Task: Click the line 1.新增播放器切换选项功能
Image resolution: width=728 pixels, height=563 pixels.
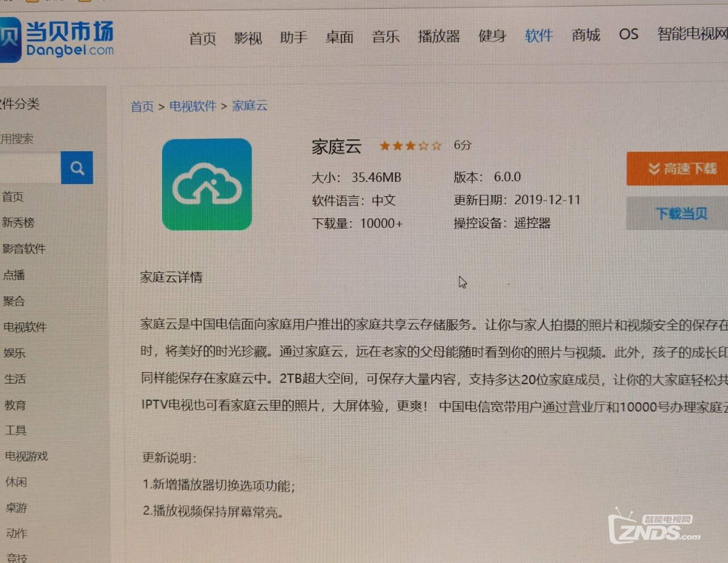Action: [218, 485]
